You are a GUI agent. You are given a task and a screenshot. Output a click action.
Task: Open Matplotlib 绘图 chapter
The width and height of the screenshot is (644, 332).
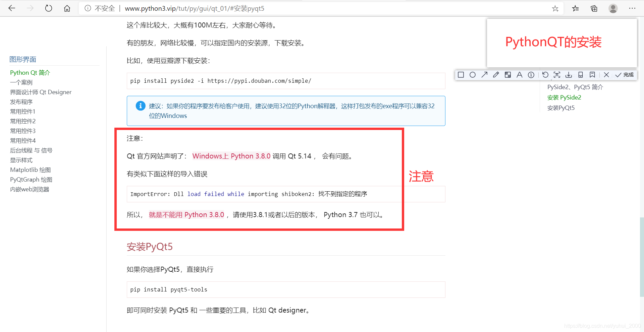click(x=30, y=170)
